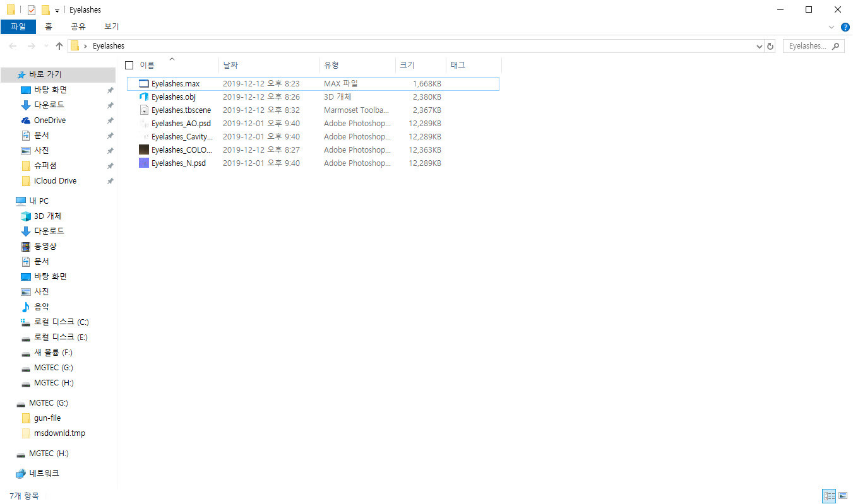This screenshot has width=853, height=504.
Task: Go up one folder level
Action: pos(59,46)
